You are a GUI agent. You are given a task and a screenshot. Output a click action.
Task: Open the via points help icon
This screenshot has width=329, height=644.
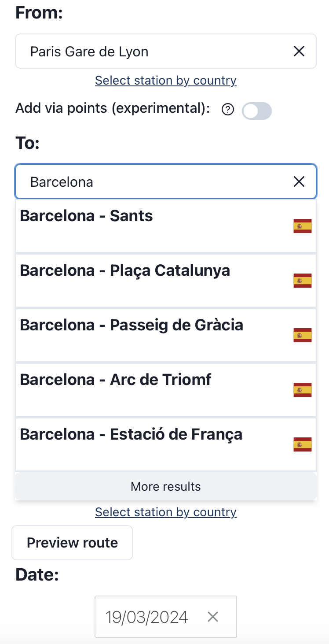point(227,110)
